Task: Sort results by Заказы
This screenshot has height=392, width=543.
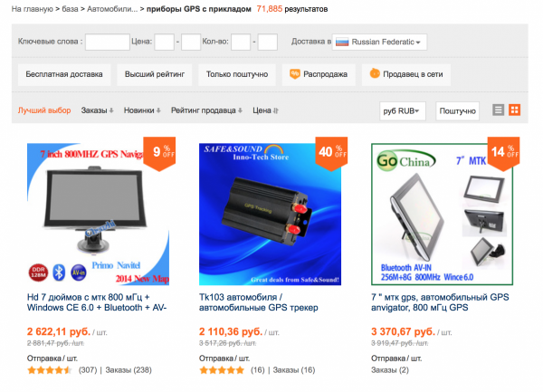Action: click(97, 110)
